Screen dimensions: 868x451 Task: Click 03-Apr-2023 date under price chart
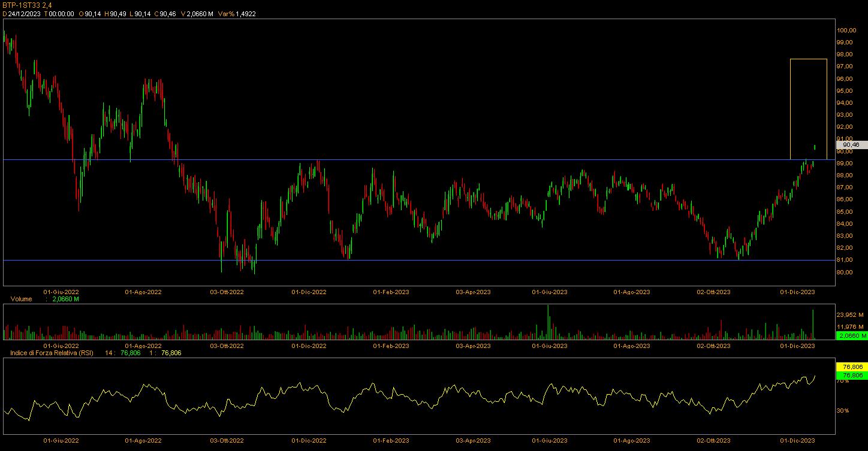click(x=474, y=292)
